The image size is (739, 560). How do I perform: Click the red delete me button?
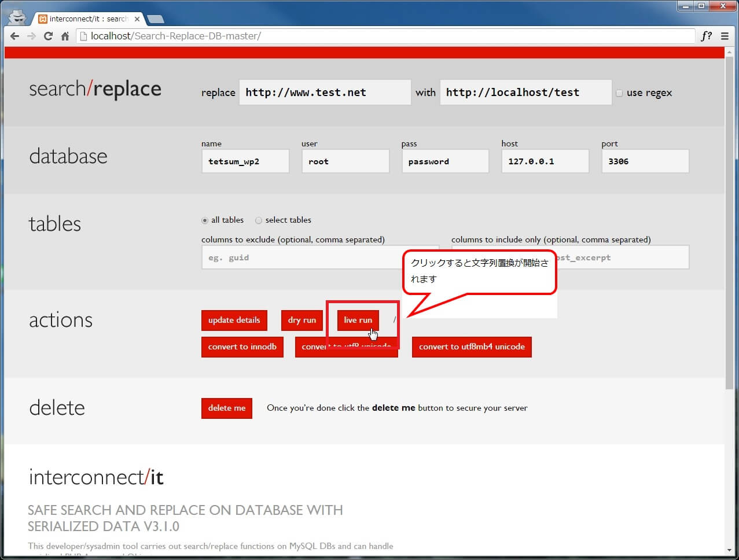pos(226,408)
